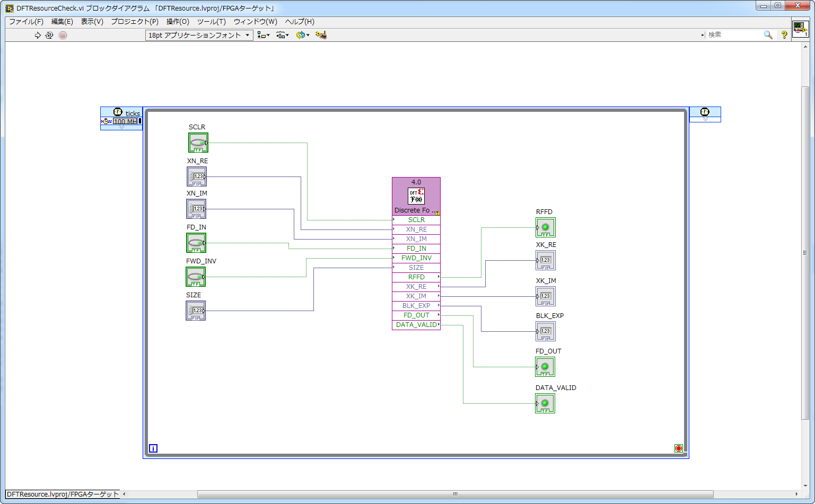Select the FWD_INV boolean control terminal
Image resolution: width=815 pixels, height=504 pixels.
point(196,277)
